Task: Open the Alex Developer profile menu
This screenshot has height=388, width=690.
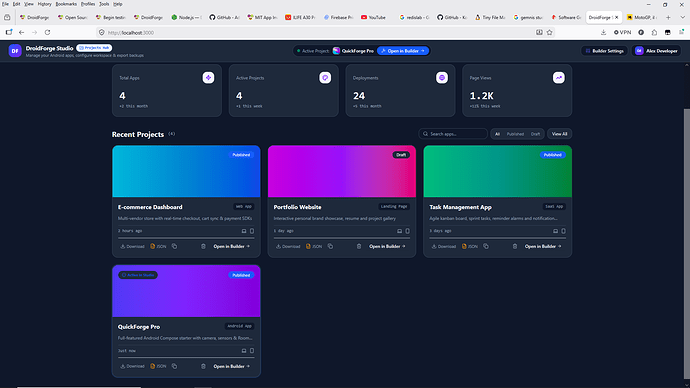Action: [657, 51]
